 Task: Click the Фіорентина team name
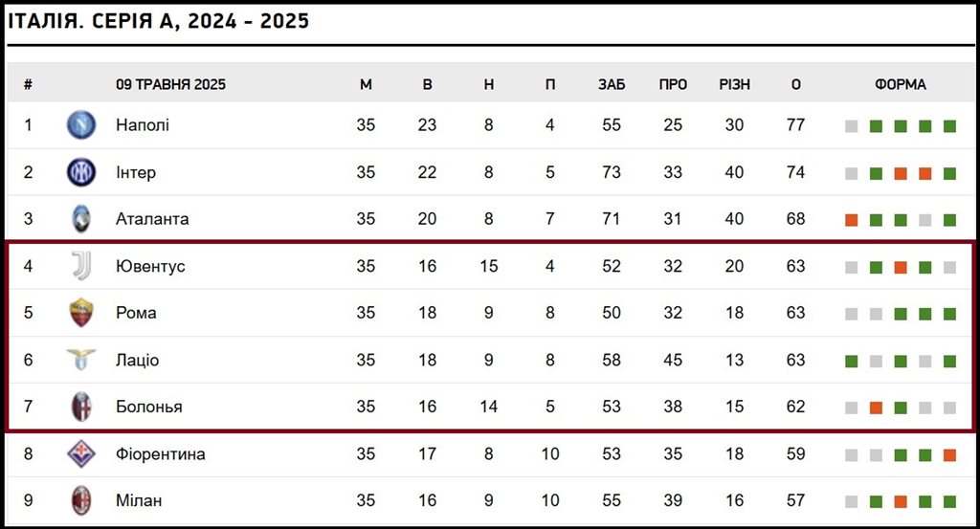click(x=161, y=454)
